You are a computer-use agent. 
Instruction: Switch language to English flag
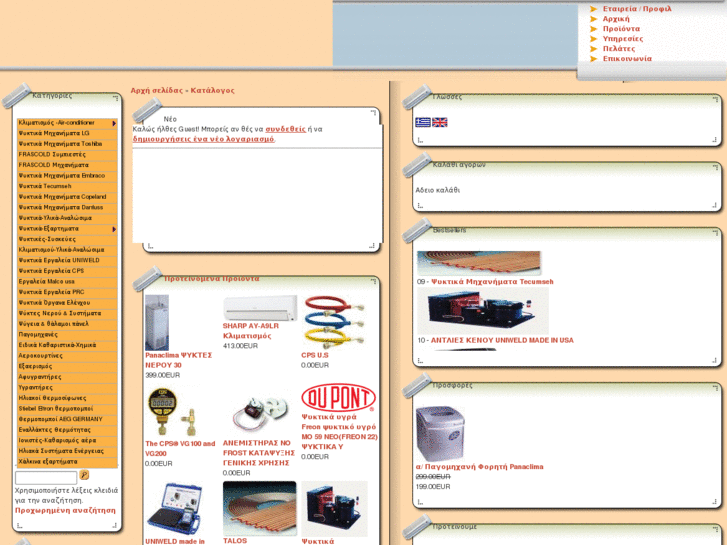pyautogui.click(x=439, y=122)
